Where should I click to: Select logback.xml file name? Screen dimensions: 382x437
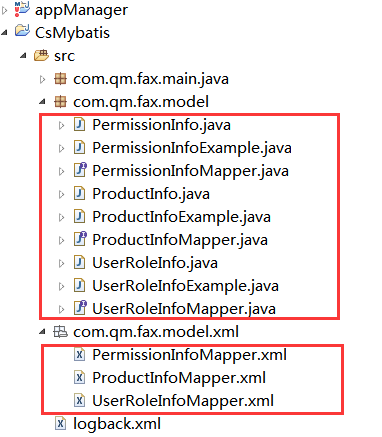[x=117, y=424]
